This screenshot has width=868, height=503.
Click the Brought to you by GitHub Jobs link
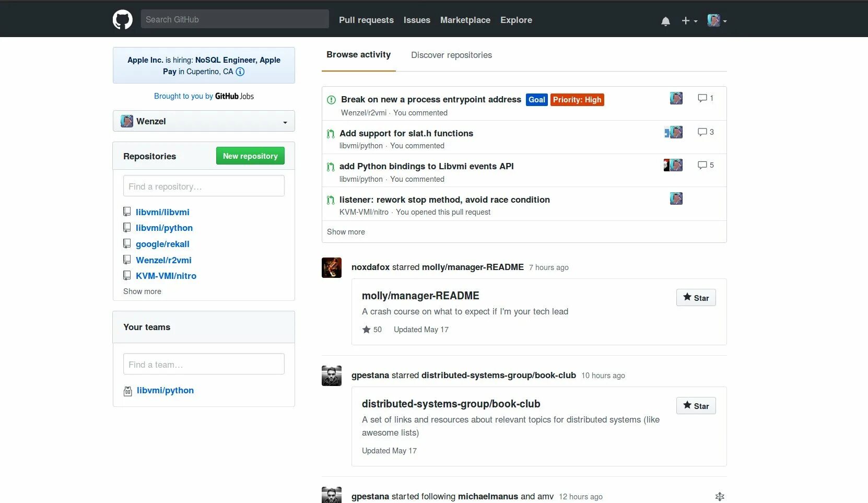pyautogui.click(x=204, y=96)
